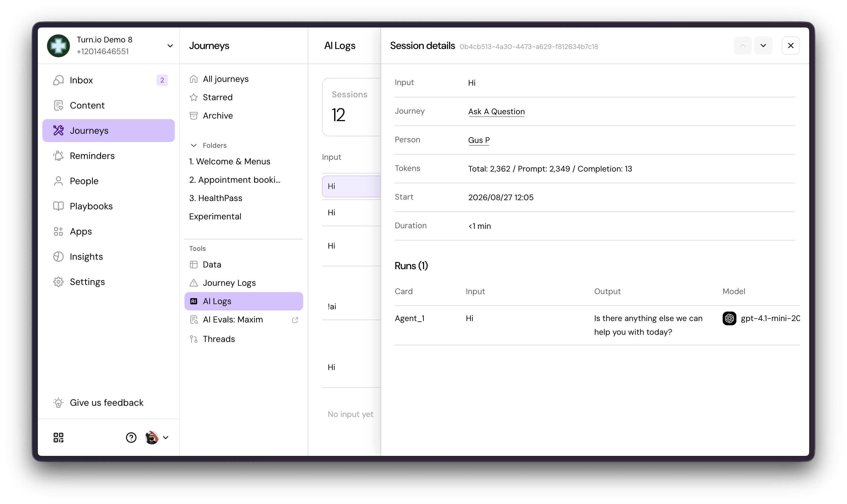
Task: Click the Starred star icon
Action: click(194, 97)
